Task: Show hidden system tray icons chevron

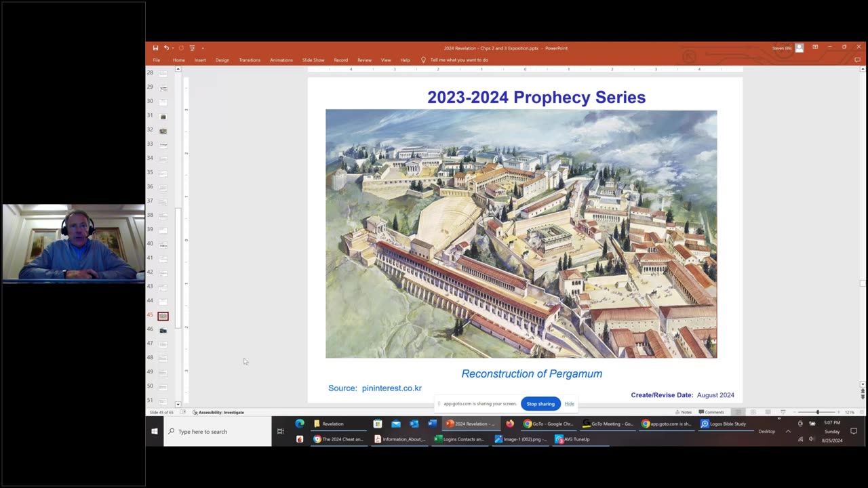Action: pos(788,431)
